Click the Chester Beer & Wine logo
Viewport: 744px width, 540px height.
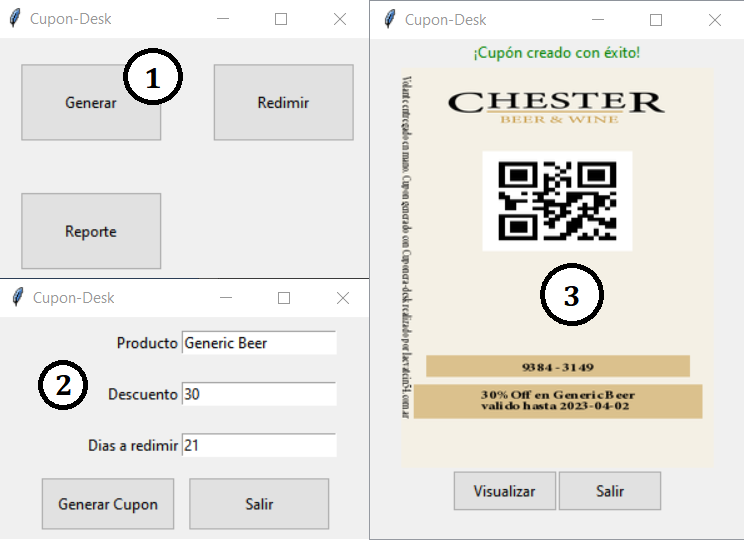point(556,106)
